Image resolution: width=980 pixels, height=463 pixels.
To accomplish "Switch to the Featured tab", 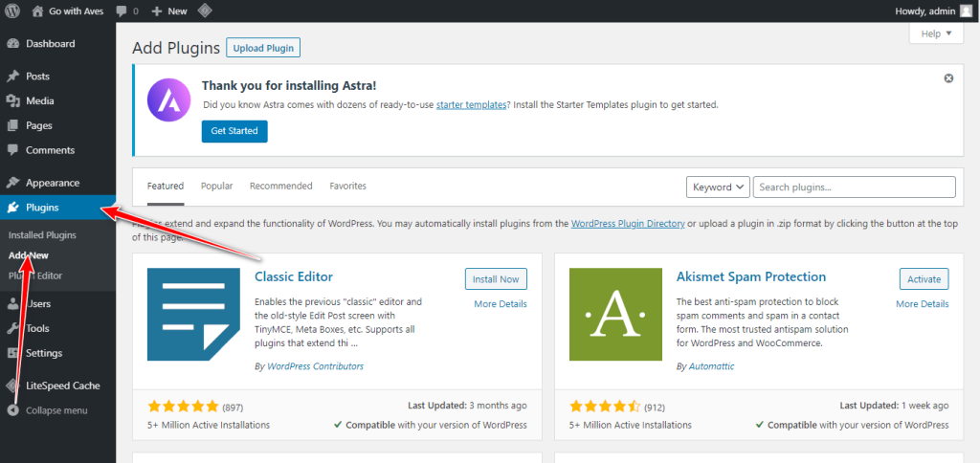I will tap(166, 187).
